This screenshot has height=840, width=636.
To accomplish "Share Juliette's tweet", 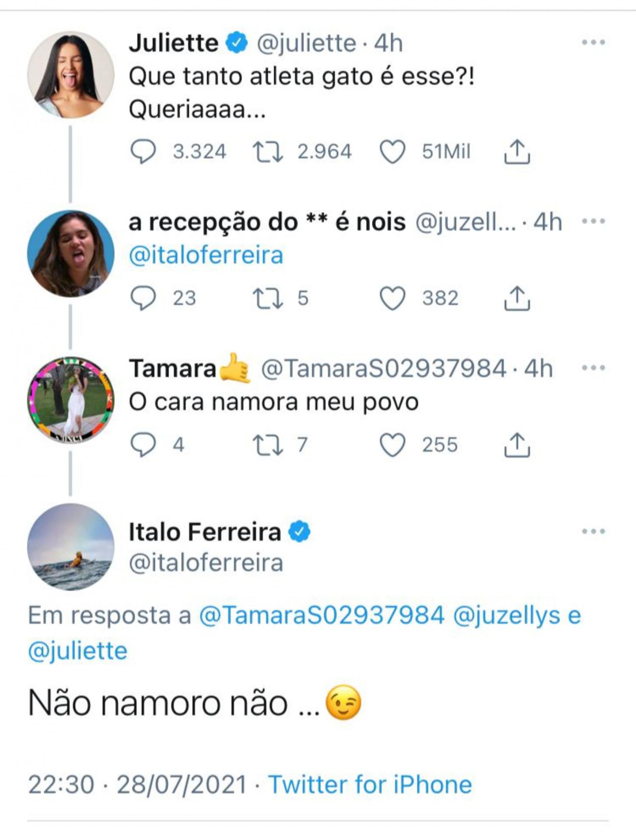I will (517, 152).
